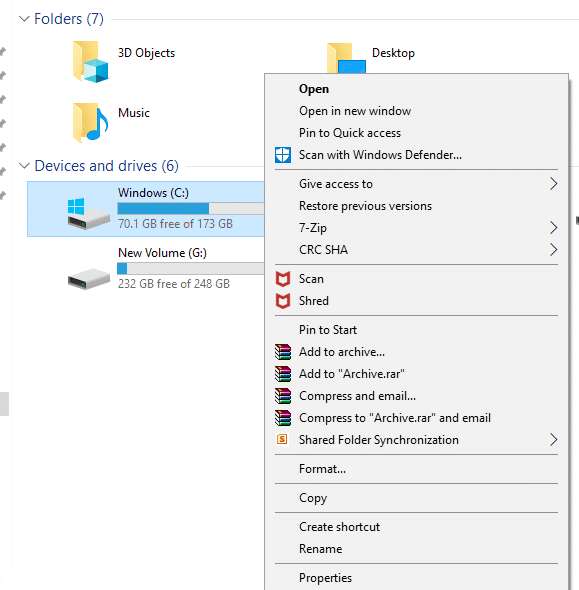Screen dimensions: 579x590
Task: Click the Music folder icon
Action: [91, 122]
